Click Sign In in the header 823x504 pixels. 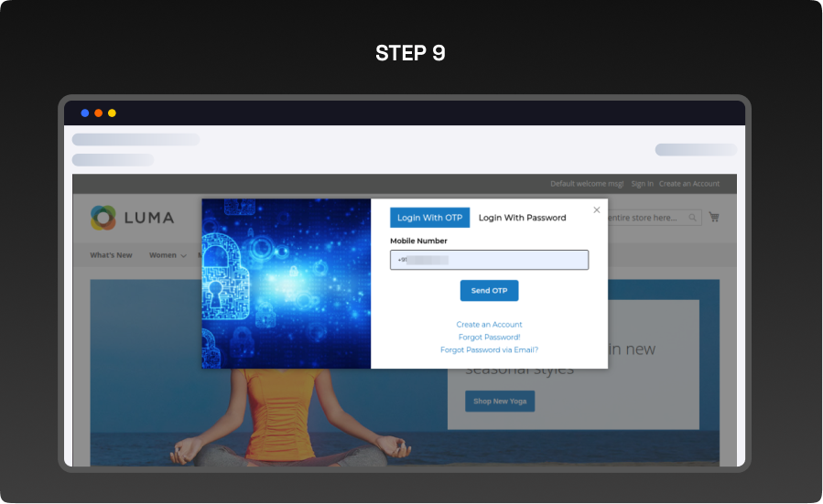[642, 184]
